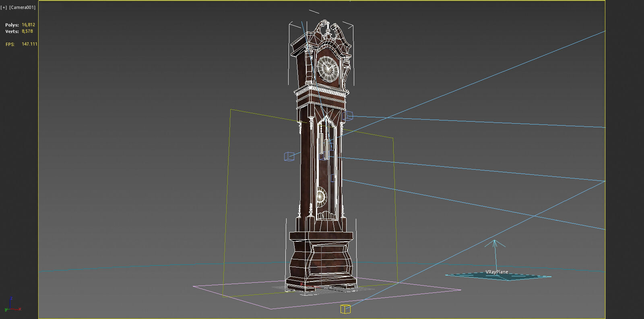Screen dimensions: 644x319
Task: Open the [Camera001] viewport view menu
Action: (23, 7)
